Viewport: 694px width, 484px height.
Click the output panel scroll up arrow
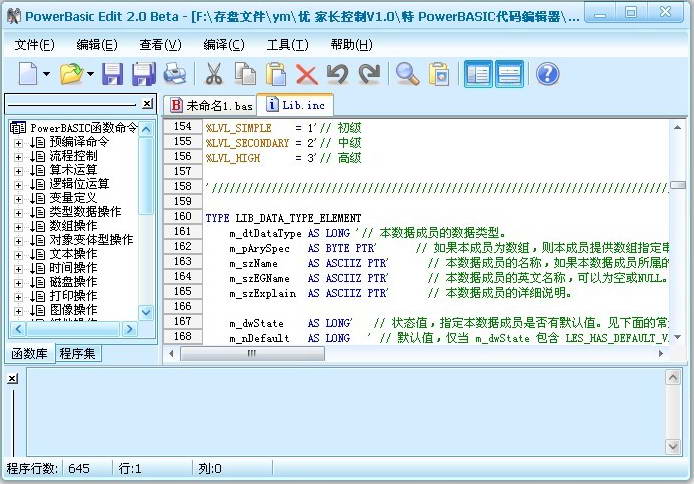tap(673, 377)
